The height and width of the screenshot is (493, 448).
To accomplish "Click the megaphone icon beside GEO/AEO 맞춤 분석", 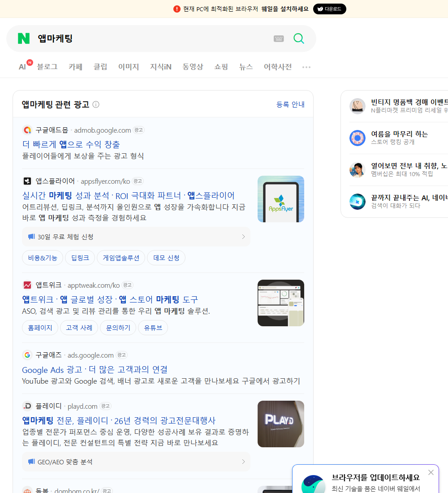I will click(x=31, y=462).
